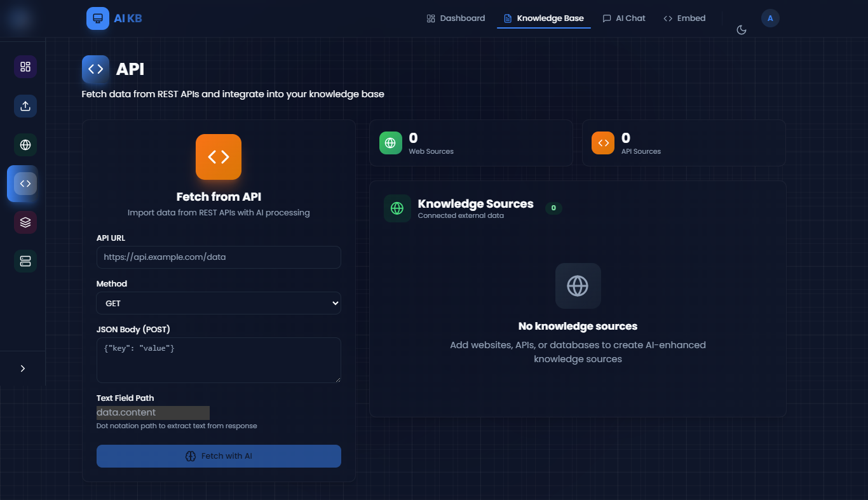Open the upload icon in sidebar

pos(25,106)
